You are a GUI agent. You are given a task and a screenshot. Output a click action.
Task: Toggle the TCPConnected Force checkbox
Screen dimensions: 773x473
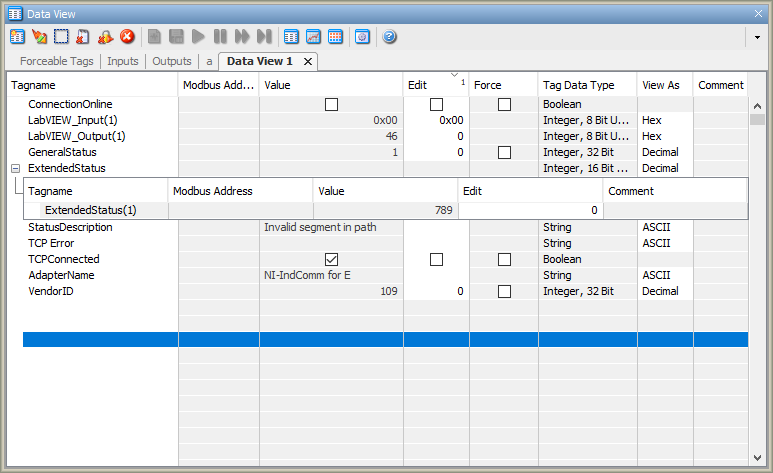coord(504,259)
